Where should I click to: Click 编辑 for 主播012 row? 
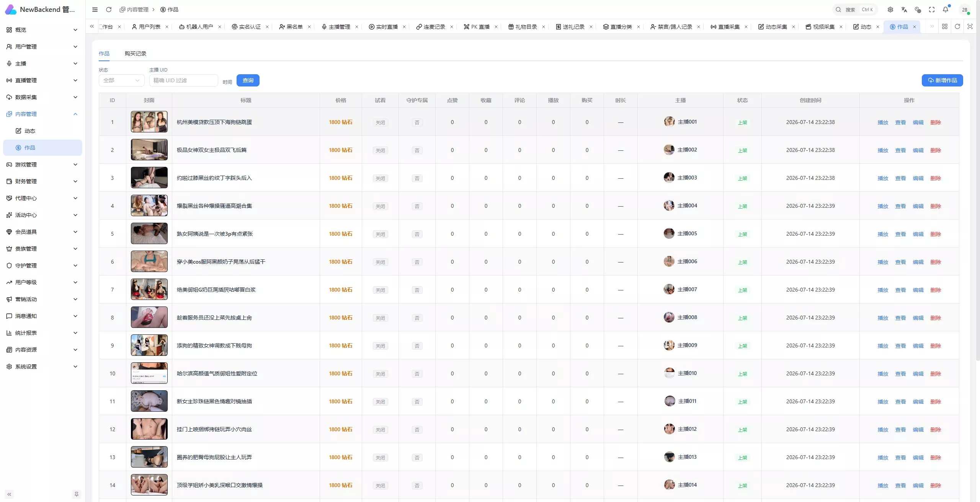918,430
